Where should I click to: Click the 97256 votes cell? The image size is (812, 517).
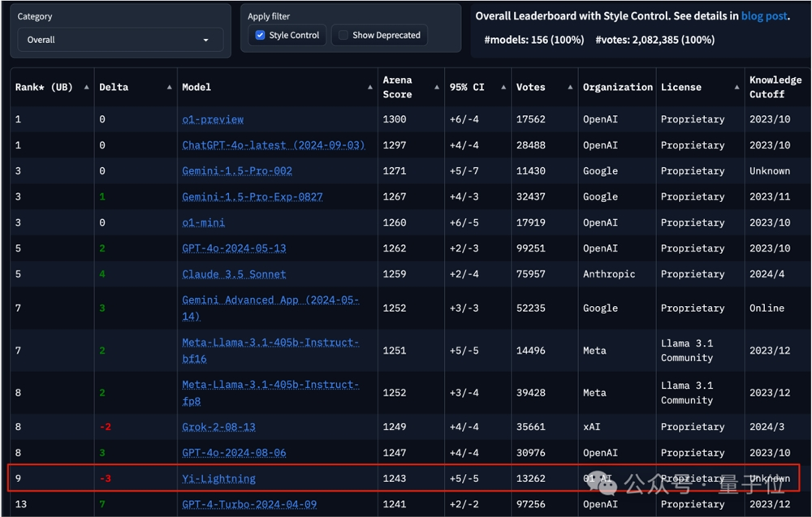click(x=531, y=505)
